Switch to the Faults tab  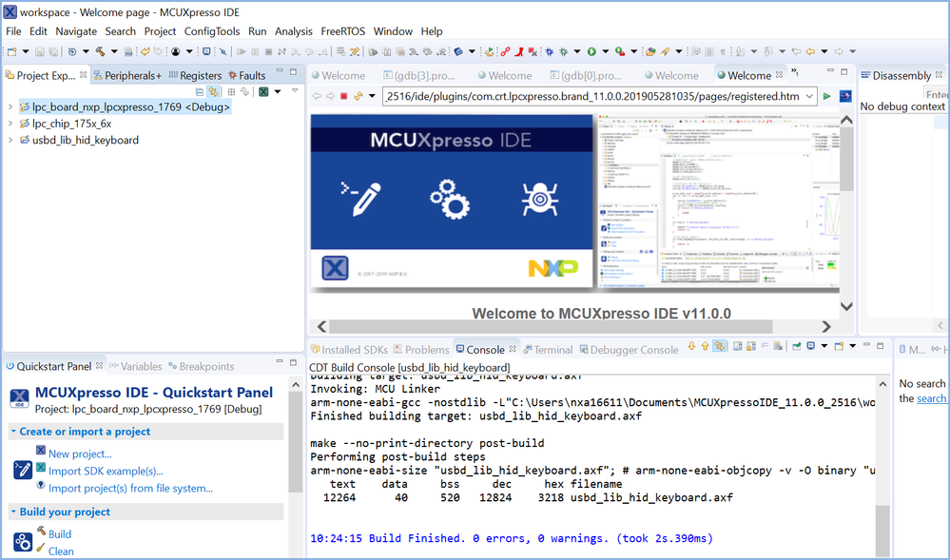coord(246,75)
